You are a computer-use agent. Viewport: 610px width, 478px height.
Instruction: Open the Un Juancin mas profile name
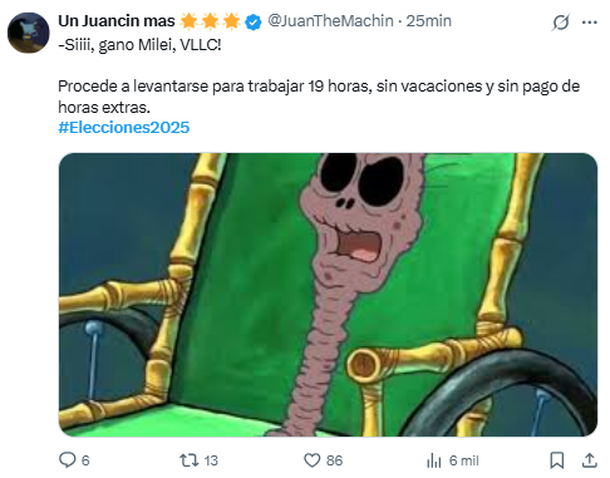tap(116, 21)
